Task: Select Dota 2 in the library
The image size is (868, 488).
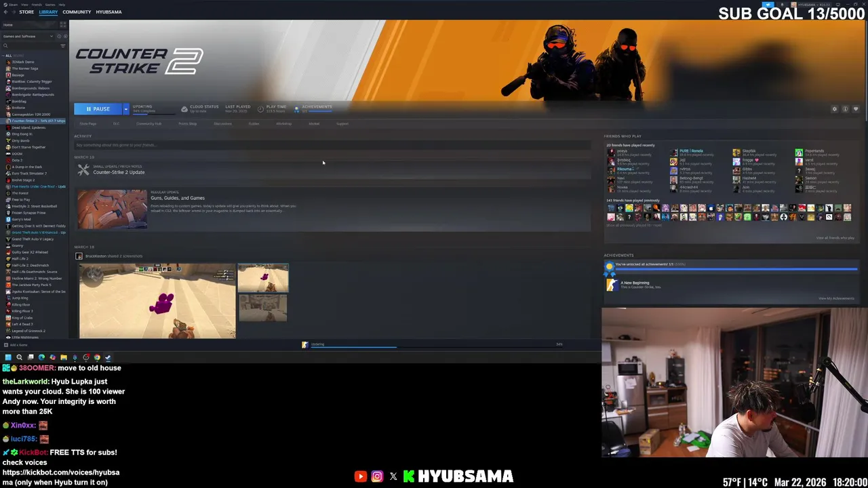Action: tap(17, 160)
